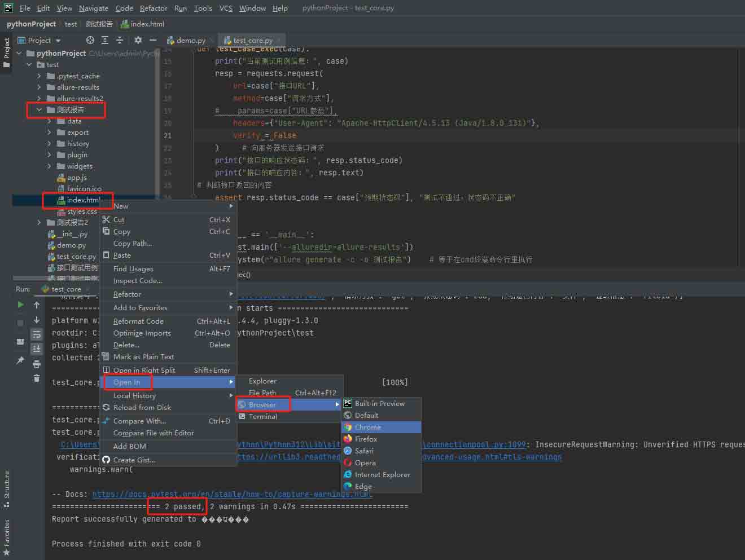The image size is (745, 560).
Task: Click the Safari icon in browser submenu
Action: point(348,451)
